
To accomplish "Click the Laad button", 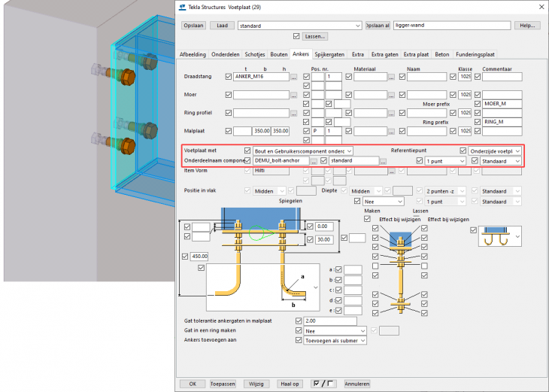I will 222,26.
